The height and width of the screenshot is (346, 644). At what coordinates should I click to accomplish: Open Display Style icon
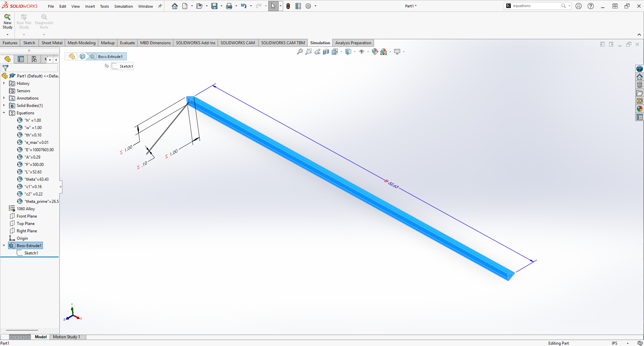click(x=348, y=52)
